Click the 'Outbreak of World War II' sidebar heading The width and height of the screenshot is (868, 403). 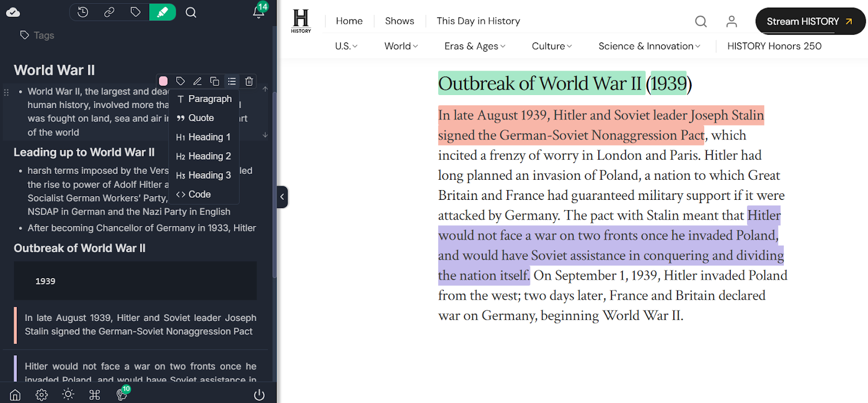[80, 248]
